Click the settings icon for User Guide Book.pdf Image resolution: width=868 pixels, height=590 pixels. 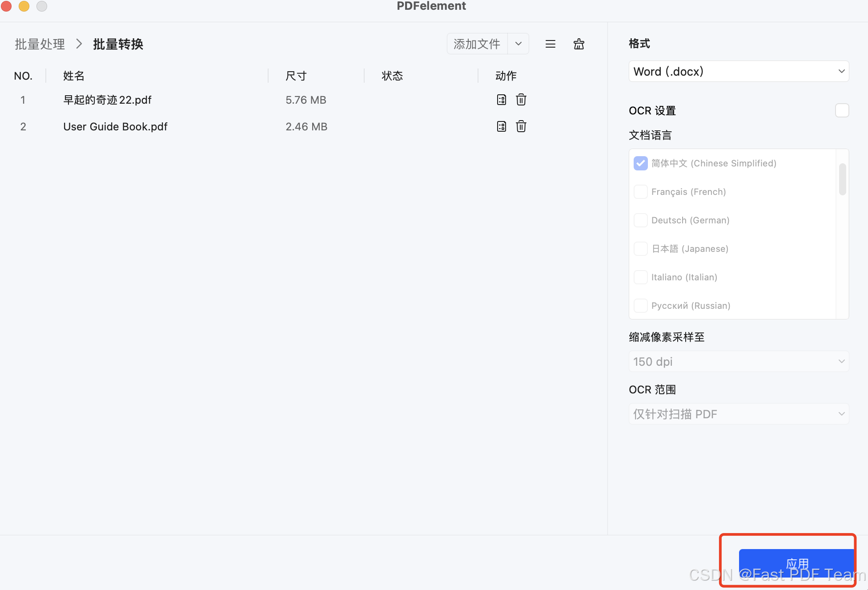pos(501,126)
